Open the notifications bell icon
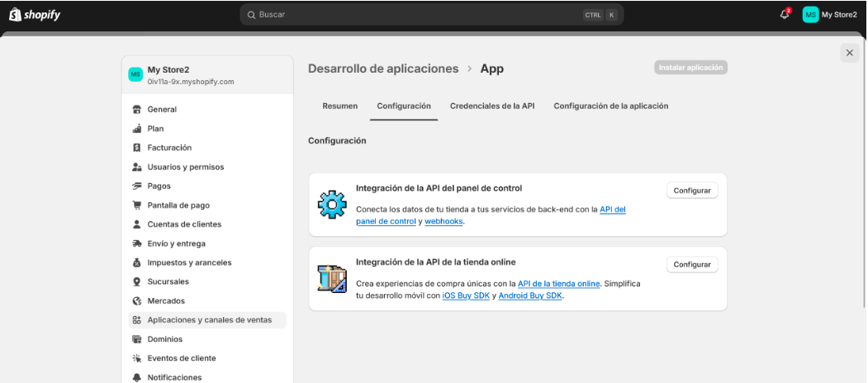The height and width of the screenshot is (383, 868). click(785, 14)
